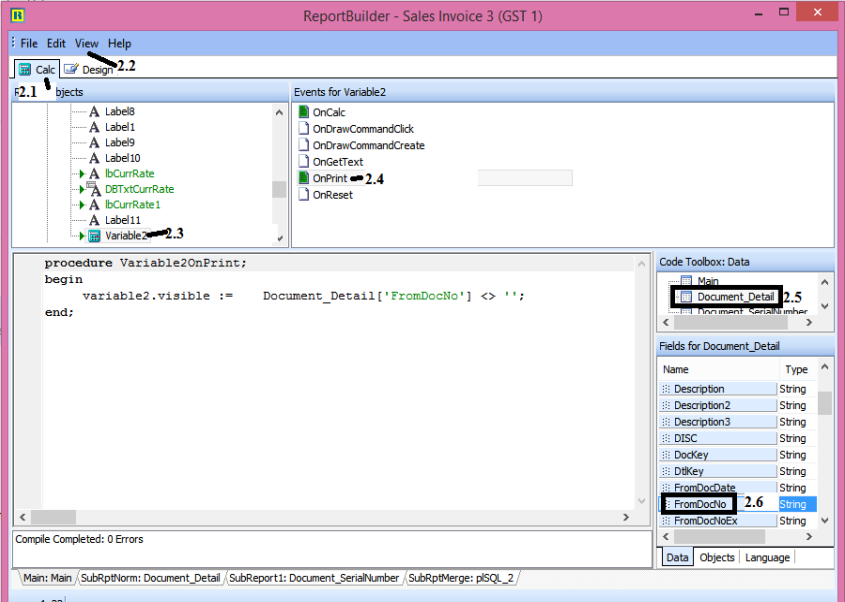This screenshot has height=602, width=845.
Task: Select the OnGetText event
Action: tap(338, 162)
